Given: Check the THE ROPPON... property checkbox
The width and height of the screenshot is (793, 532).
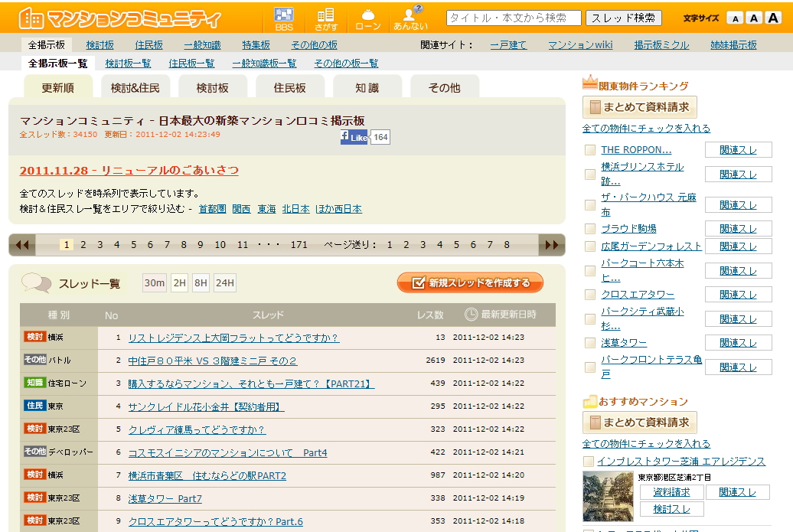Looking at the screenshot, I should (590, 150).
